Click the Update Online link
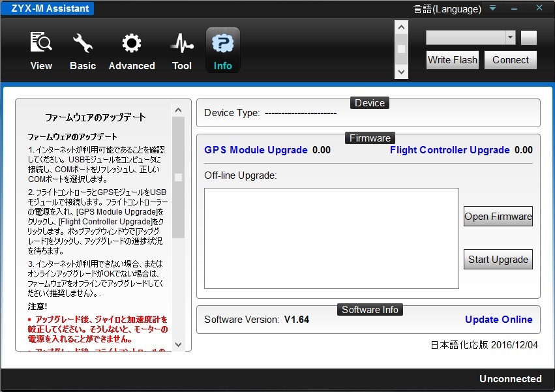 499,320
